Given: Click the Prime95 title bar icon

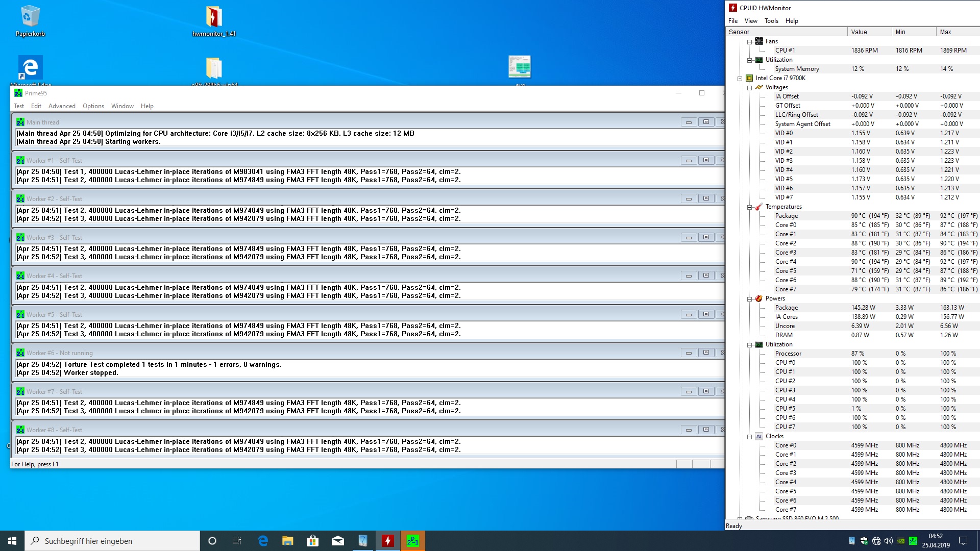Looking at the screenshot, I should (18, 93).
